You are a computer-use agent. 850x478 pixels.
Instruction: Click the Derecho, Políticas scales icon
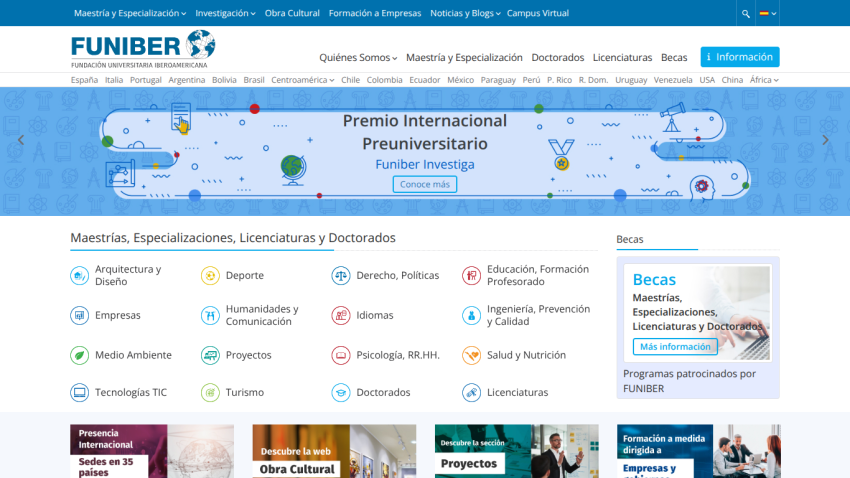[341, 275]
